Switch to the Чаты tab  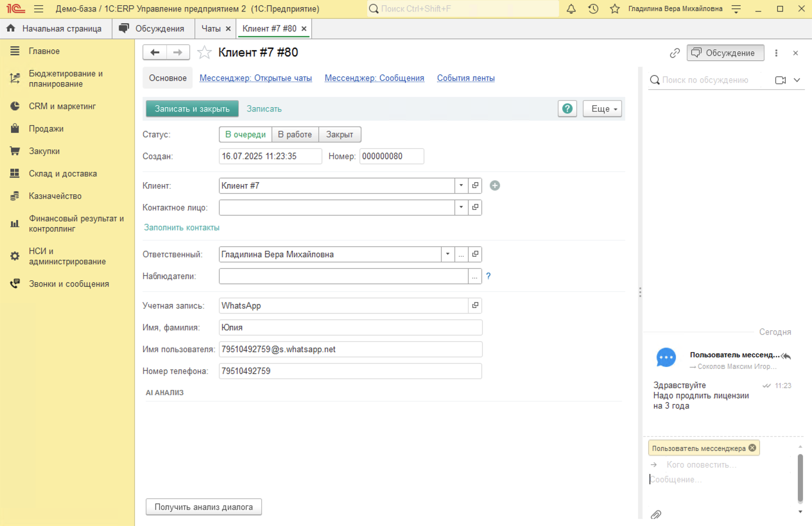click(211, 29)
